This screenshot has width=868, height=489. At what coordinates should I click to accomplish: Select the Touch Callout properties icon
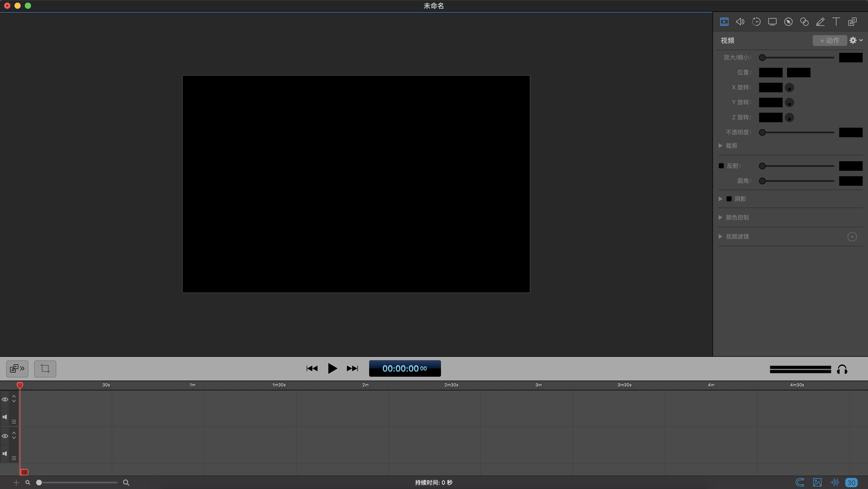coord(804,22)
